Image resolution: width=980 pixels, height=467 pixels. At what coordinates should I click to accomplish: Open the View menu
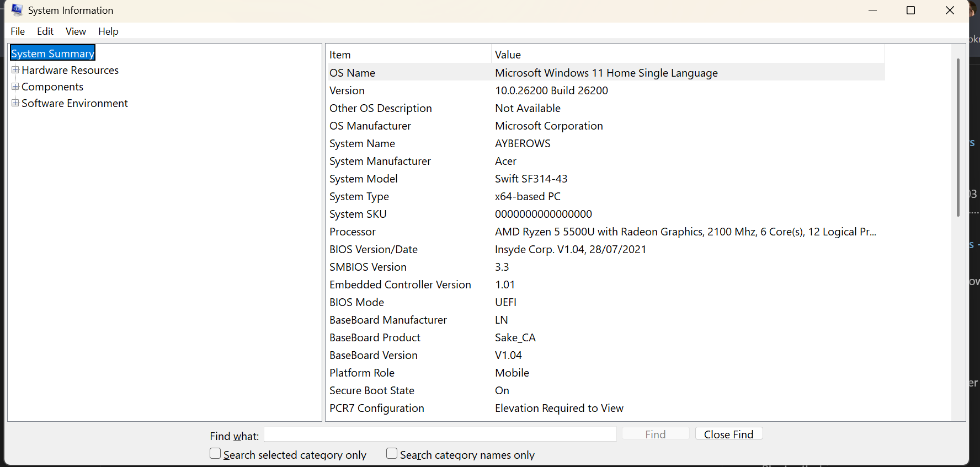coord(76,31)
